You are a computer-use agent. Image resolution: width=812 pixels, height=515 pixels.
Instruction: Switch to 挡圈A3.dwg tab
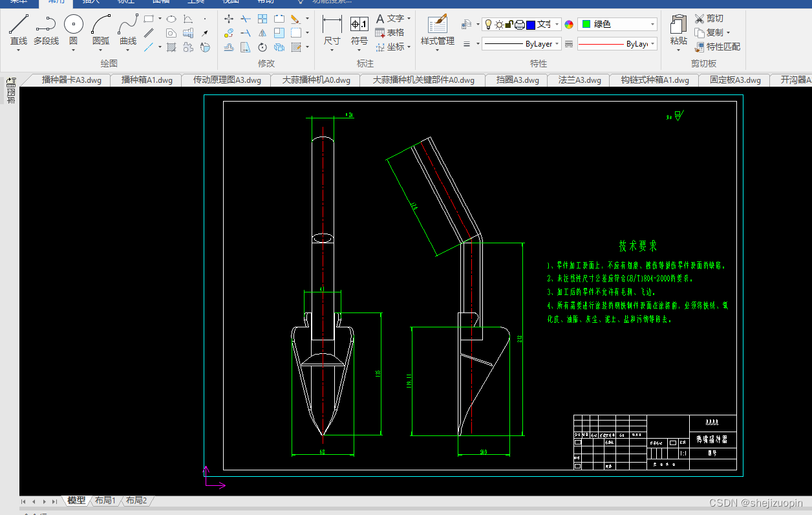(x=517, y=80)
